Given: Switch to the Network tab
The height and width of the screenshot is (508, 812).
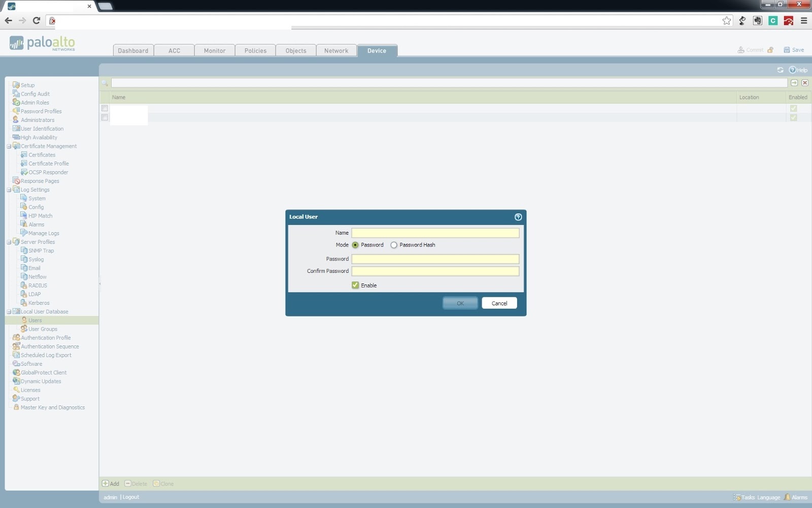Looking at the screenshot, I should click(336, 50).
